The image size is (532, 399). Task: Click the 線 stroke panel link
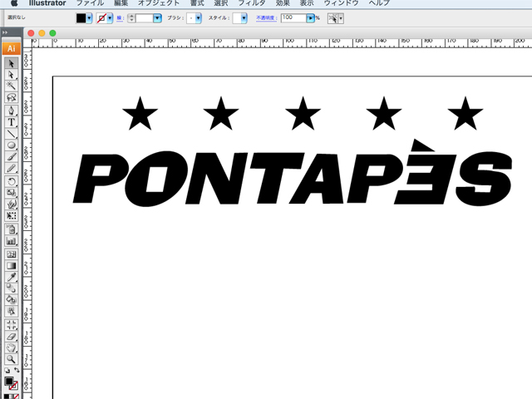[120, 18]
